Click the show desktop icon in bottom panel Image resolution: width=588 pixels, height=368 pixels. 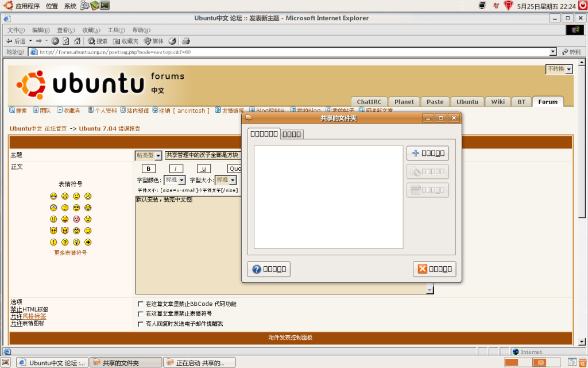(6, 362)
